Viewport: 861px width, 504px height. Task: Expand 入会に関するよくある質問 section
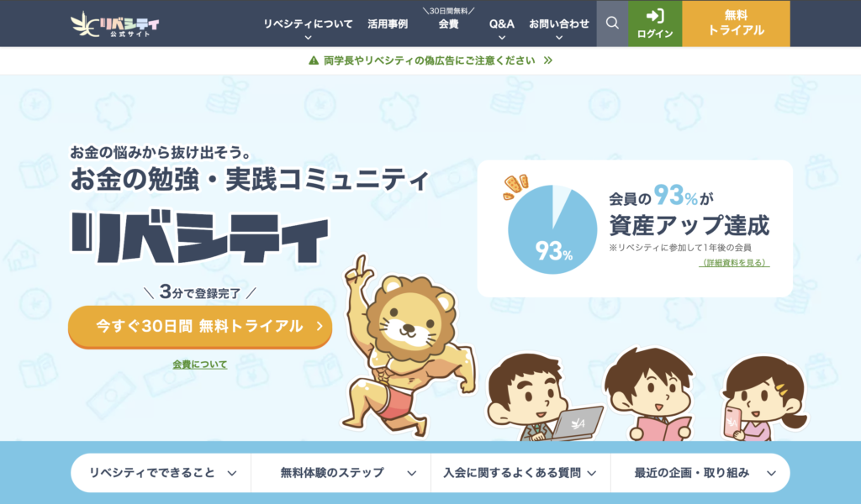pos(520,473)
